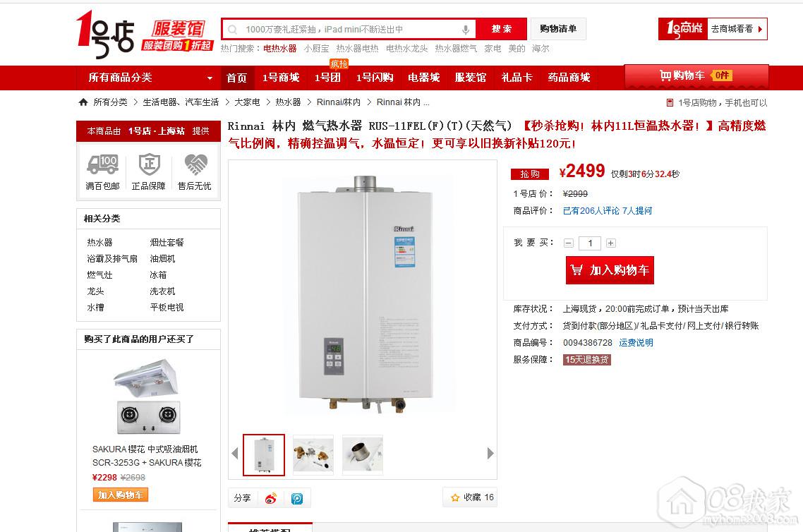
Task: Click the red 加入购物车 button
Action: [x=610, y=270]
